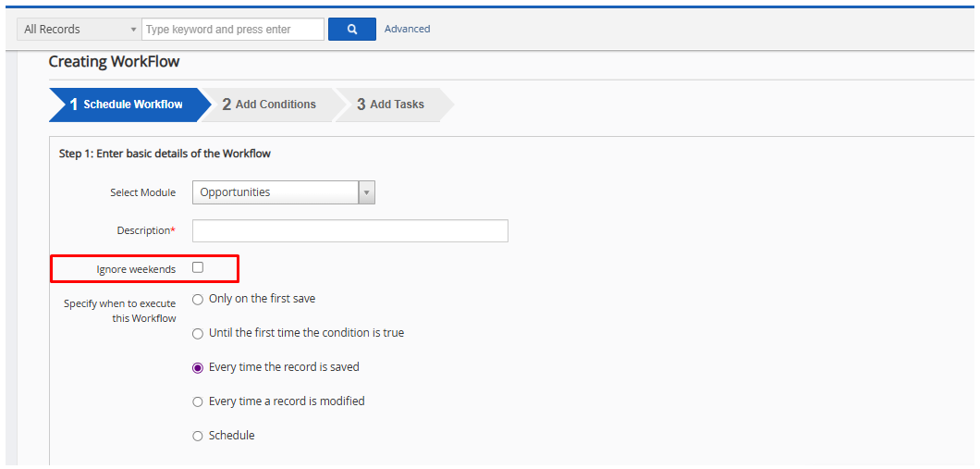Click the Select Module label
The width and height of the screenshot is (980, 469).
pos(142,192)
